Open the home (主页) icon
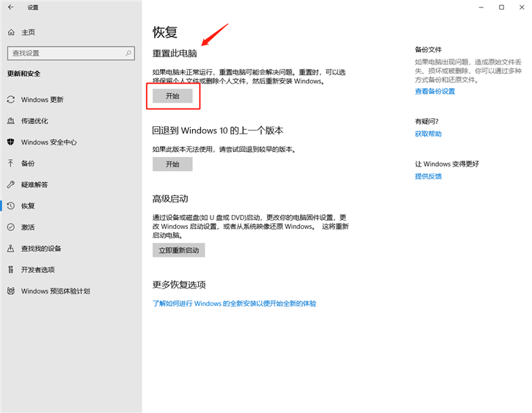This screenshot has width=532, height=413. (x=11, y=32)
